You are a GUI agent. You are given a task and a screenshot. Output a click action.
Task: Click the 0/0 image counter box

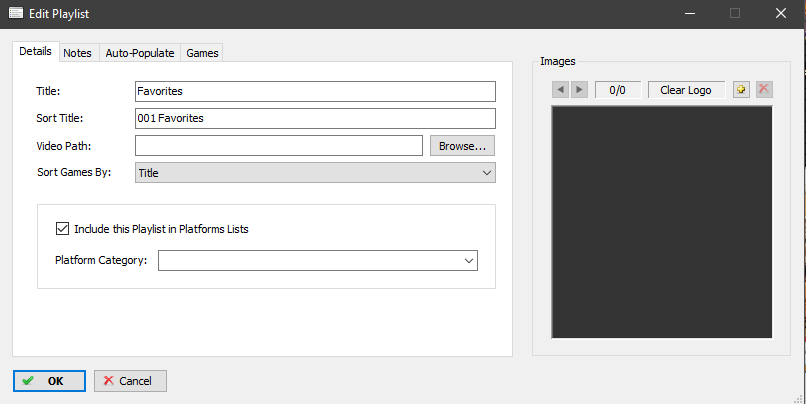618,90
